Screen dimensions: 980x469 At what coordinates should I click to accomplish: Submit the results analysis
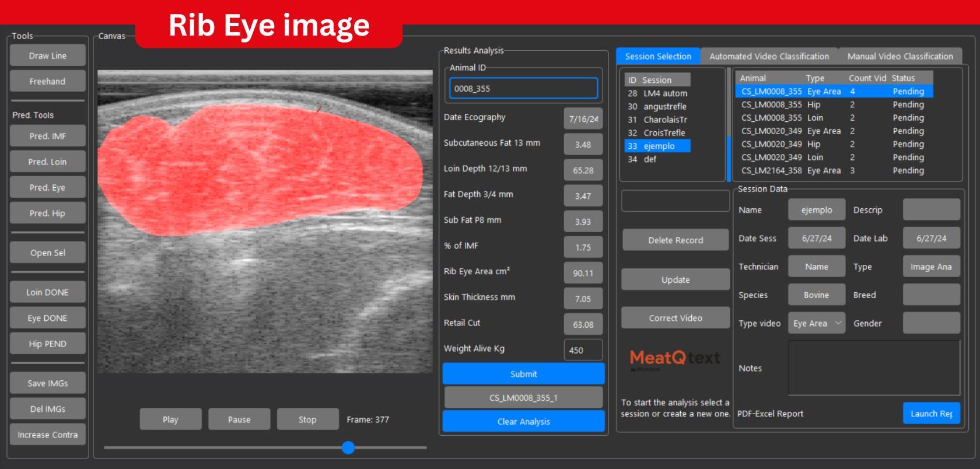[x=523, y=374]
